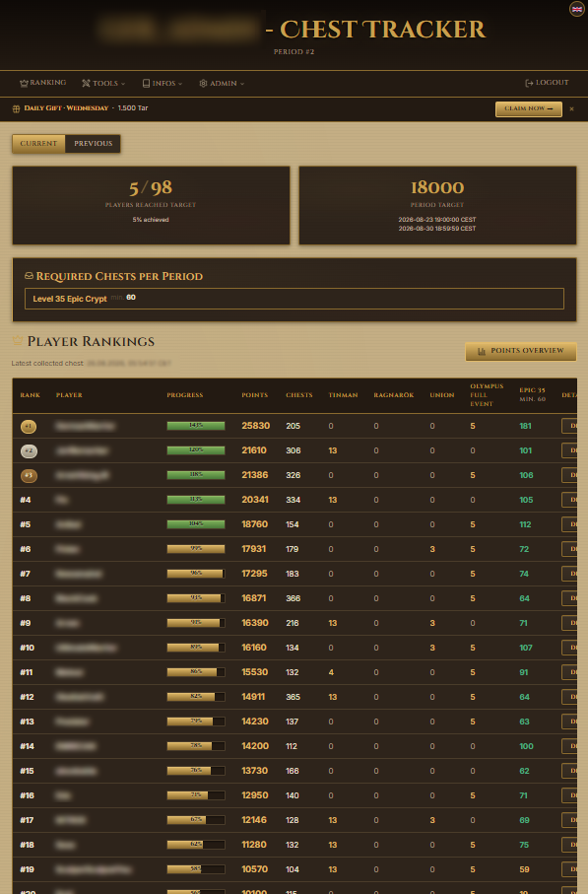This screenshot has height=894, width=588.
Task: Click the Tinman value 4
Action: click(x=331, y=672)
